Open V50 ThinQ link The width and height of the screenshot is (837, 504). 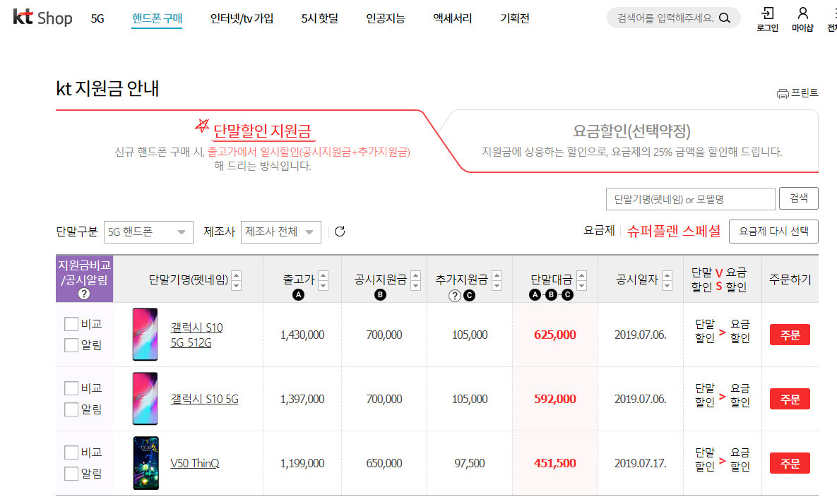click(x=195, y=463)
